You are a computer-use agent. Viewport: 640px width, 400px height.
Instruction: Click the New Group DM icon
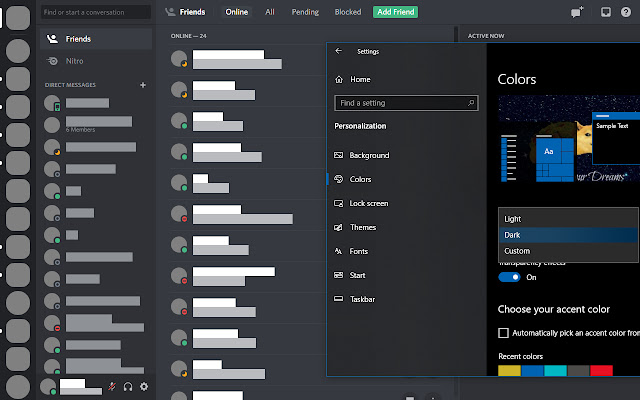pos(577,12)
